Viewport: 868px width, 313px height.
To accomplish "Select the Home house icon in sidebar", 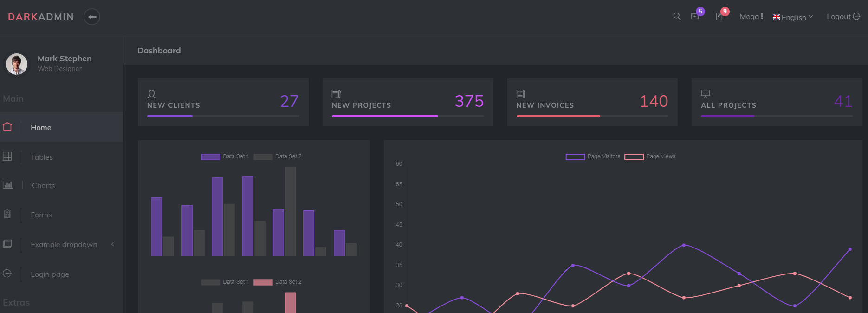I will tap(7, 127).
